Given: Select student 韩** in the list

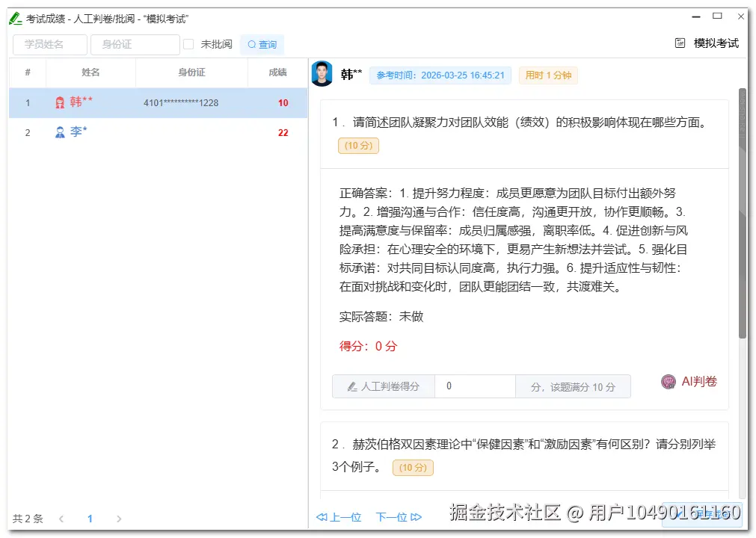Looking at the screenshot, I should coord(158,102).
